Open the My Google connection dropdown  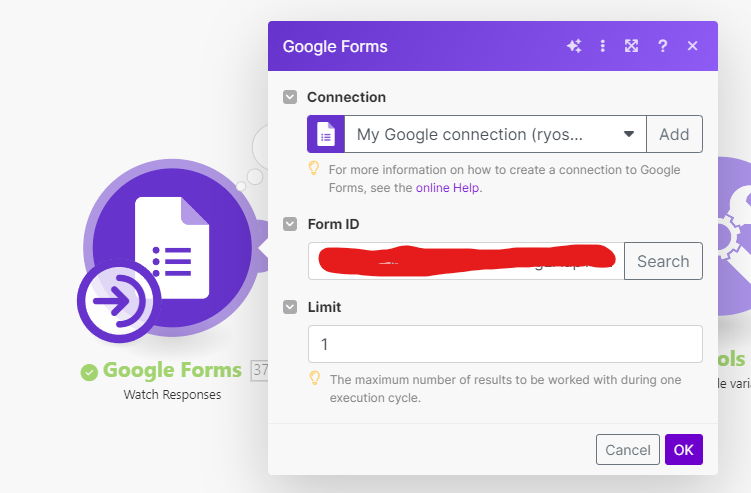pyautogui.click(x=495, y=134)
